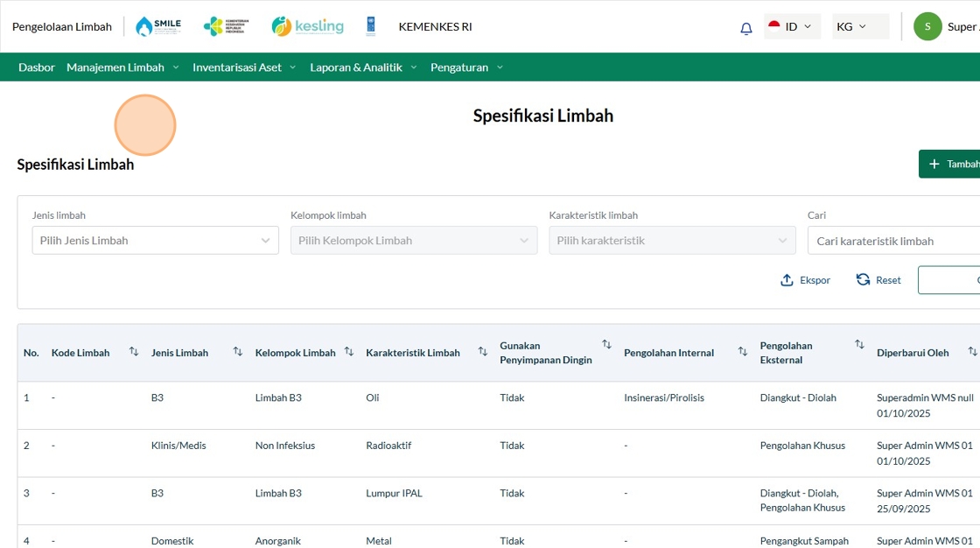
Task: Click the green user avatar icon
Action: 927,26
